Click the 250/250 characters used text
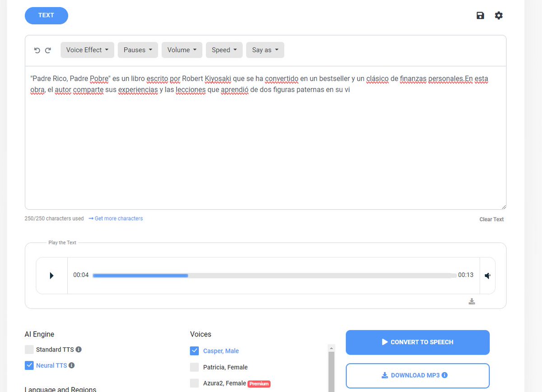Screen dimensions: 542x392 click(54, 218)
